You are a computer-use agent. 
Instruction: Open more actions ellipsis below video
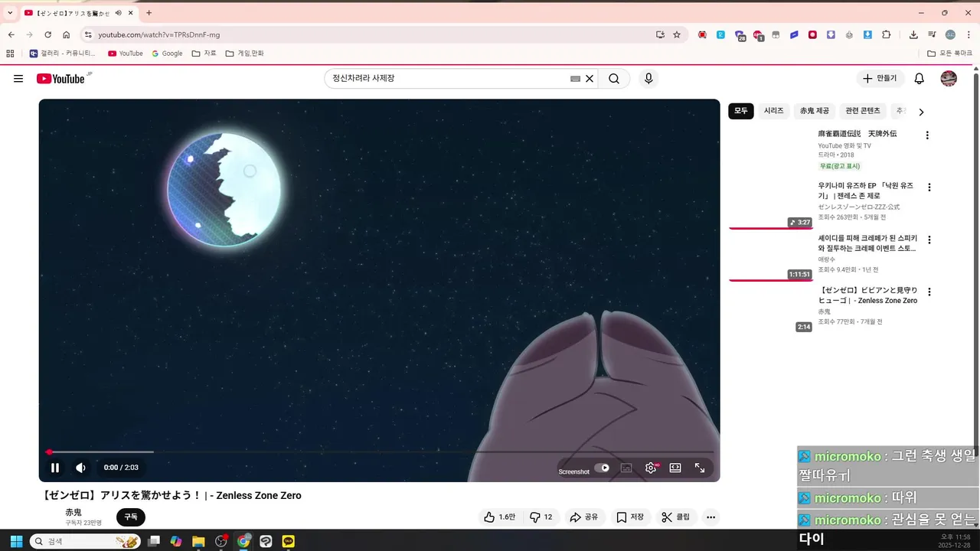710,517
